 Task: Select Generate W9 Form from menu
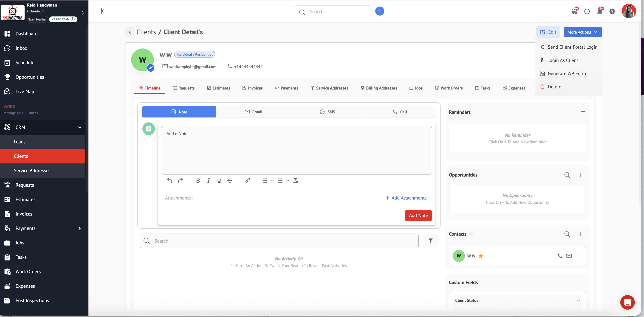567,74
